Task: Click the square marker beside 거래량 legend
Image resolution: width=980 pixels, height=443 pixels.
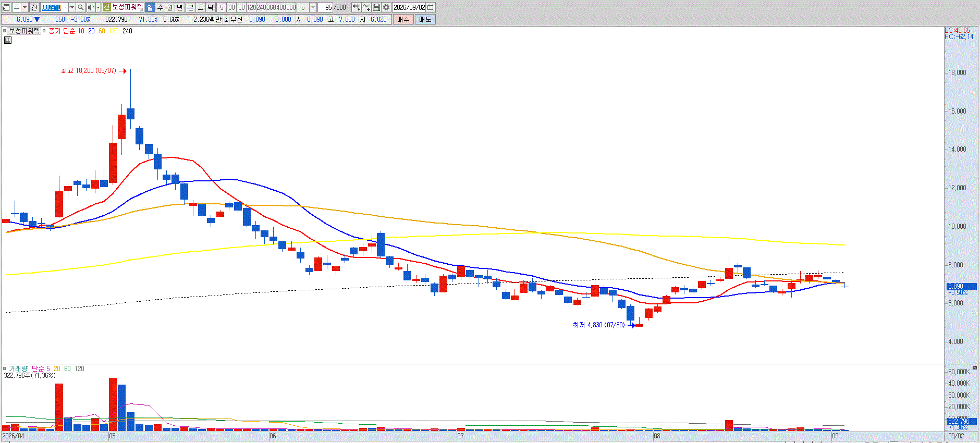Action: click(5, 368)
